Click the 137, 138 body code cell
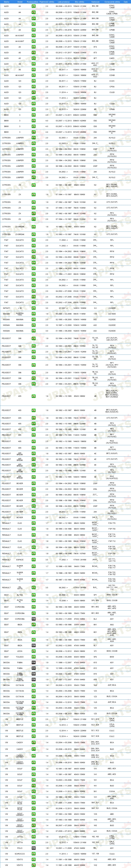131x868 pixels. [x=95, y=854]
